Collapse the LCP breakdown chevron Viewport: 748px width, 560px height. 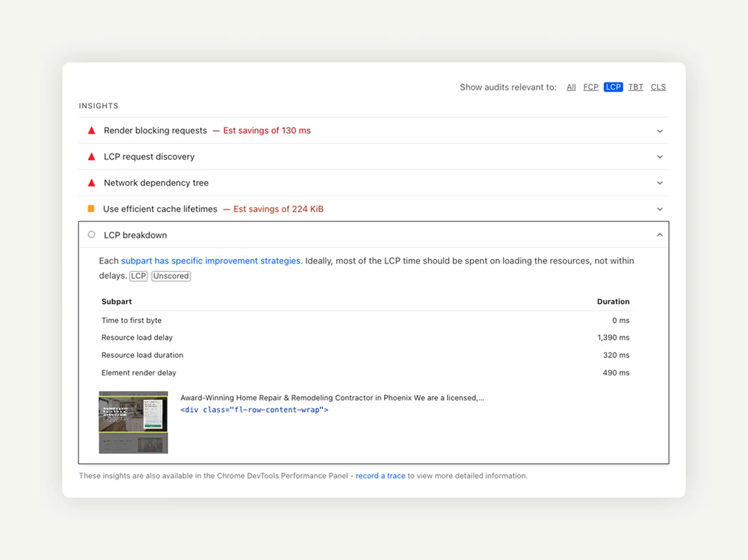(x=659, y=235)
